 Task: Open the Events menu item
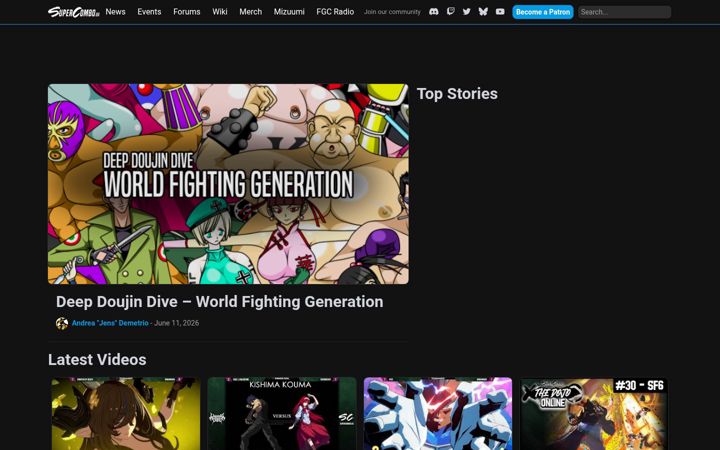coord(149,11)
